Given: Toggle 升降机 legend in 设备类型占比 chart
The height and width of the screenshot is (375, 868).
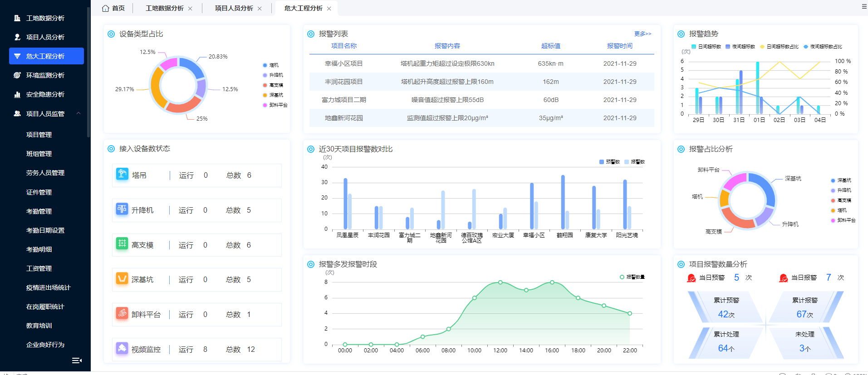Looking at the screenshot, I should click(273, 75).
